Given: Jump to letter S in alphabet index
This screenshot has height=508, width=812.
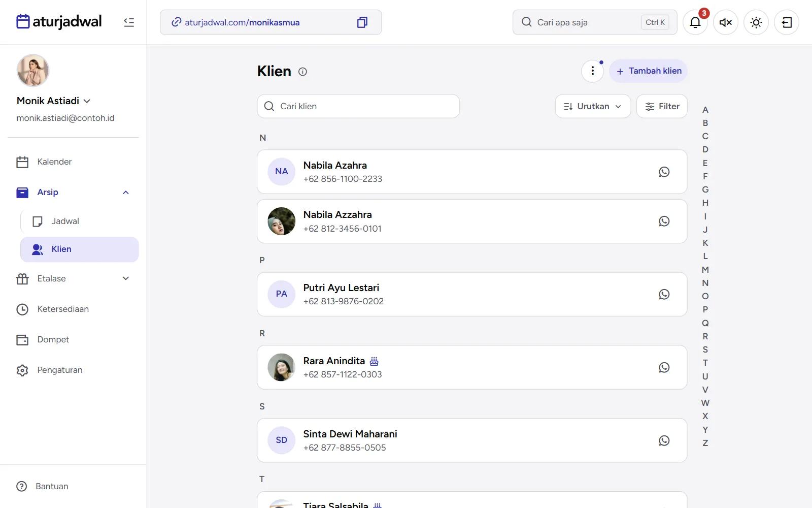Looking at the screenshot, I should [705, 350].
